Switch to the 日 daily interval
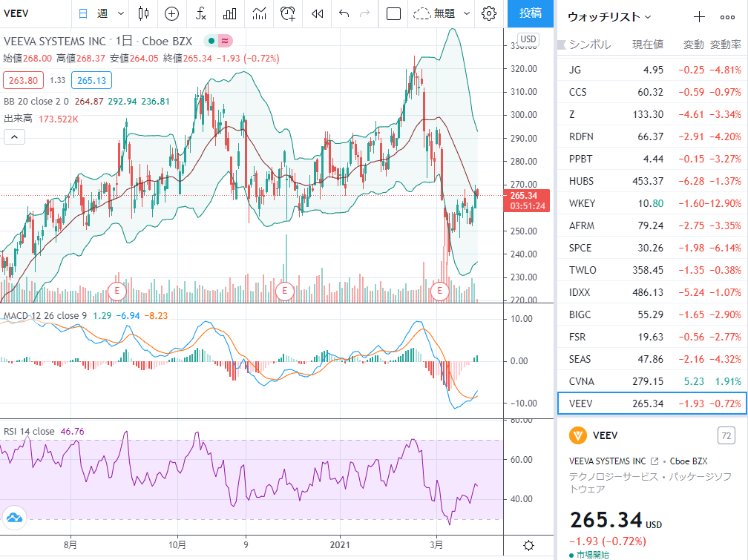 [x=83, y=13]
